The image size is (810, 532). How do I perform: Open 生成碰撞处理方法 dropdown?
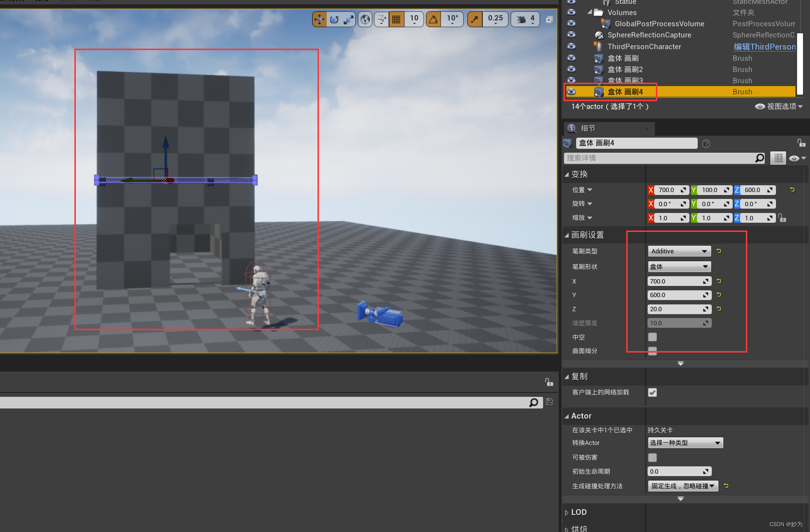coord(683,486)
